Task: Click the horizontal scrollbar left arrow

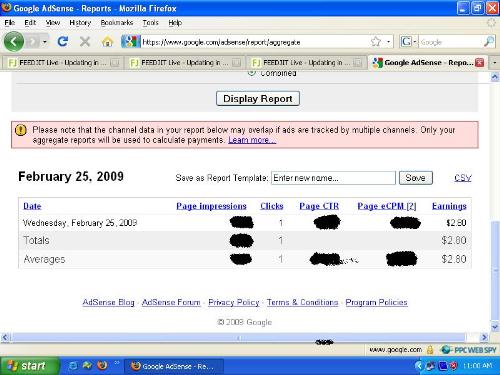Action: pos(5,338)
